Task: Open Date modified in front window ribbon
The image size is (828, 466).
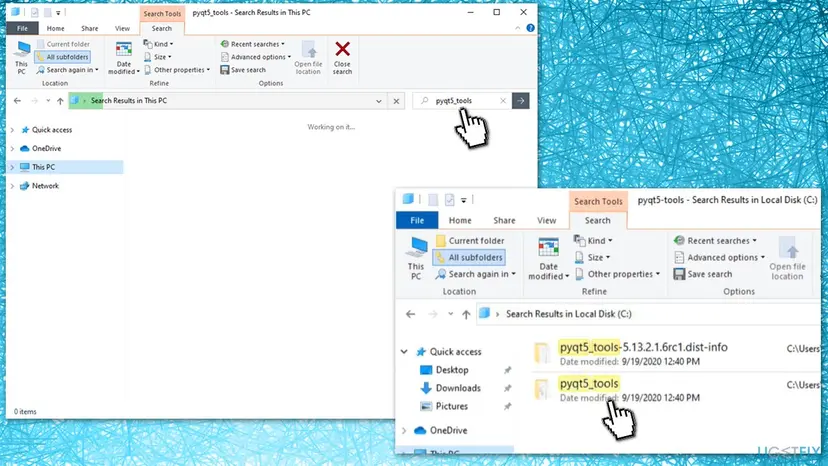Action: click(x=549, y=258)
